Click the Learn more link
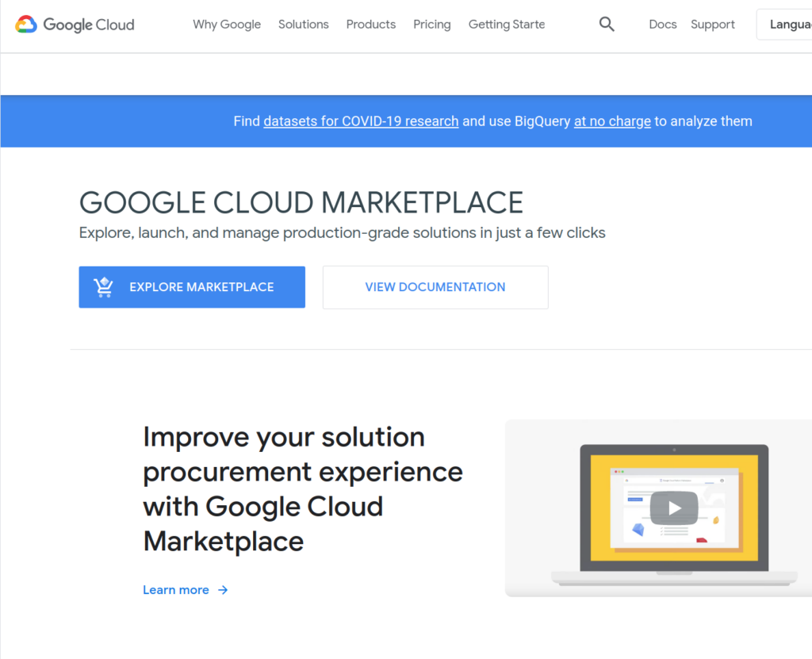 click(186, 590)
